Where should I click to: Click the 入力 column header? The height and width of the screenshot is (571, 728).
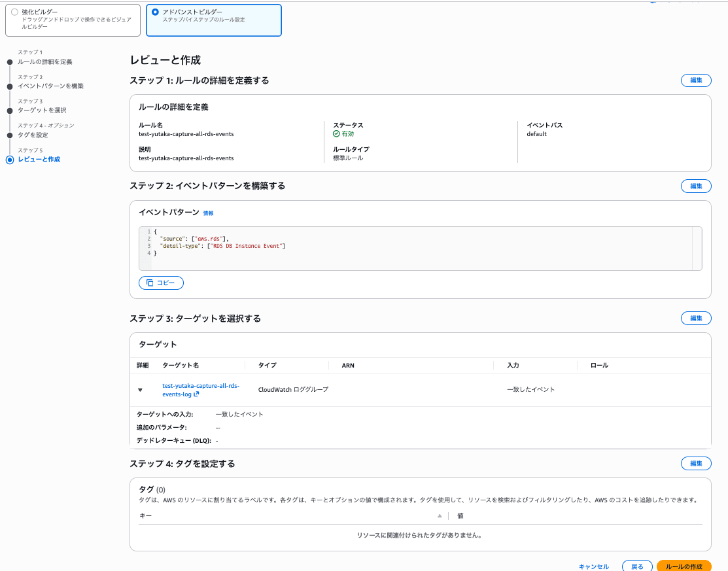click(x=513, y=366)
